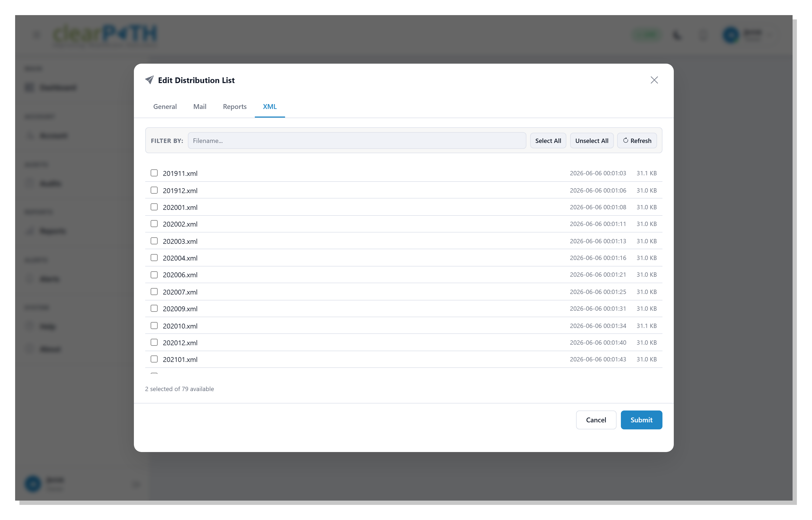812x520 pixels.
Task: Click the Select All button
Action: (x=548, y=141)
